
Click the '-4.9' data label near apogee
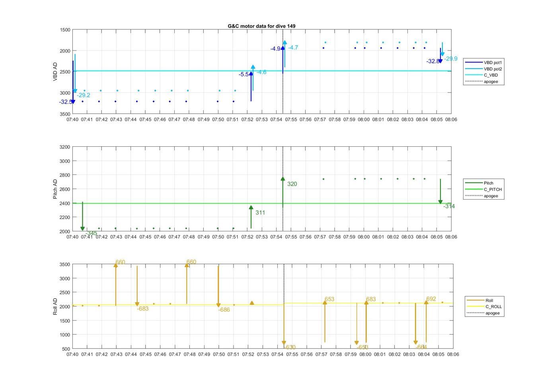tap(275, 49)
